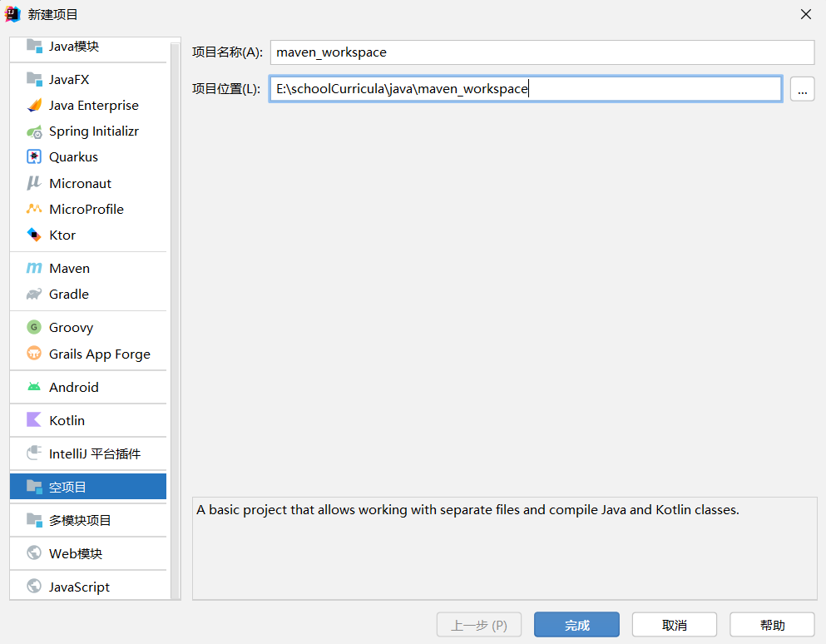This screenshot has height=644, width=826.
Task: Click the Gradle elephant icon
Action: click(34, 294)
